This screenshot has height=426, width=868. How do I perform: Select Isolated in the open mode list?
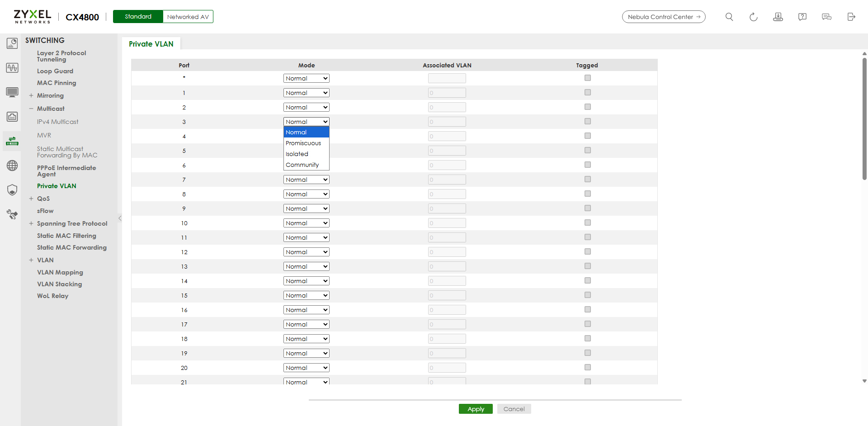point(297,154)
